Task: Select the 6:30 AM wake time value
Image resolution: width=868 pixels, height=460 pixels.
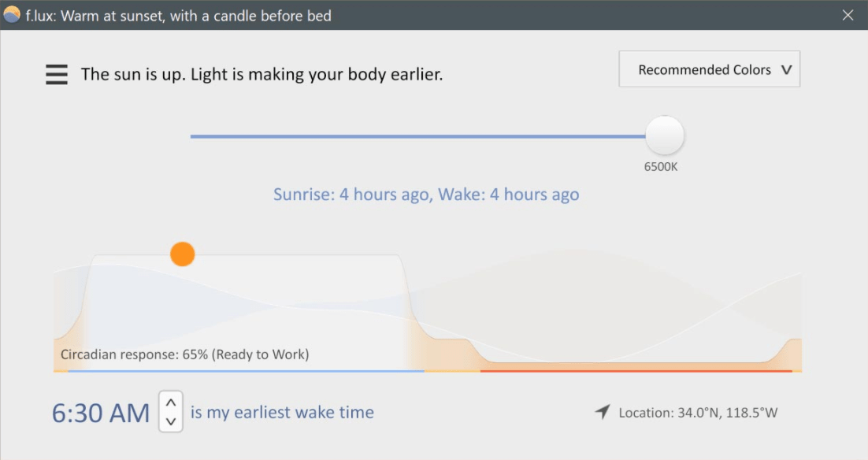Action: click(101, 411)
